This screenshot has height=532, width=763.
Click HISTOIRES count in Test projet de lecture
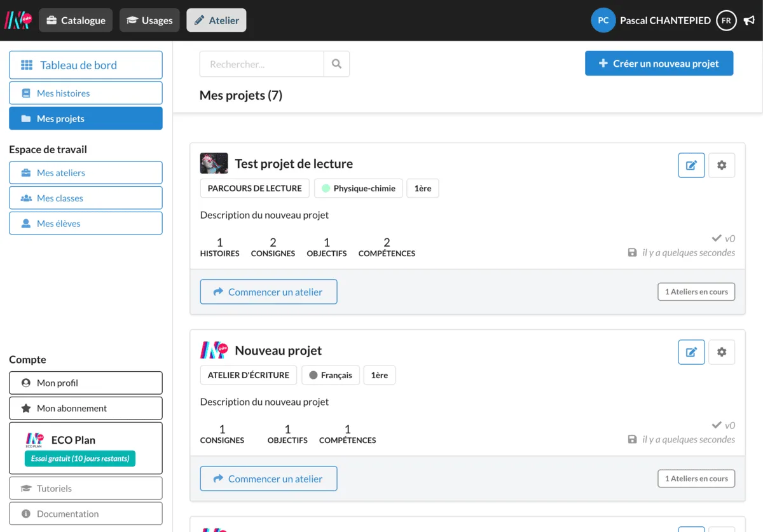point(220,247)
